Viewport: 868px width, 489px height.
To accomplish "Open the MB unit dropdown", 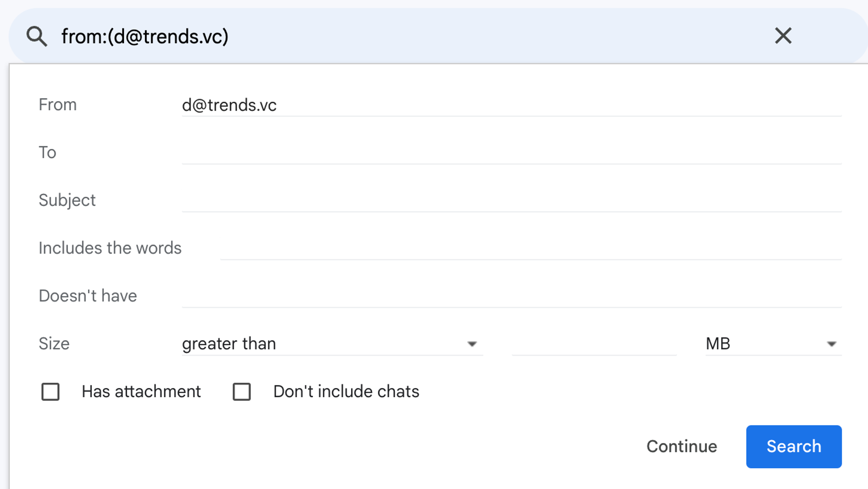I will click(773, 344).
